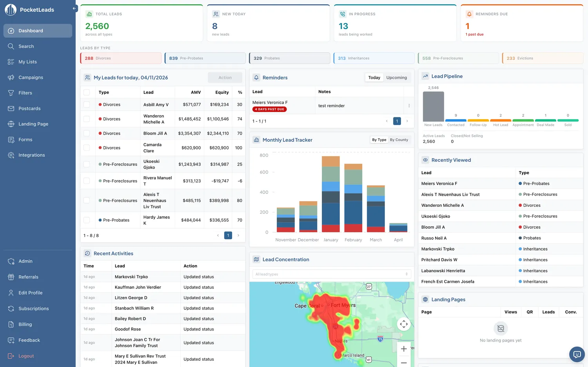588x367 pixels.
Task: Open the Subscriptions refresh icon
Action: click(x=11, y=309)
